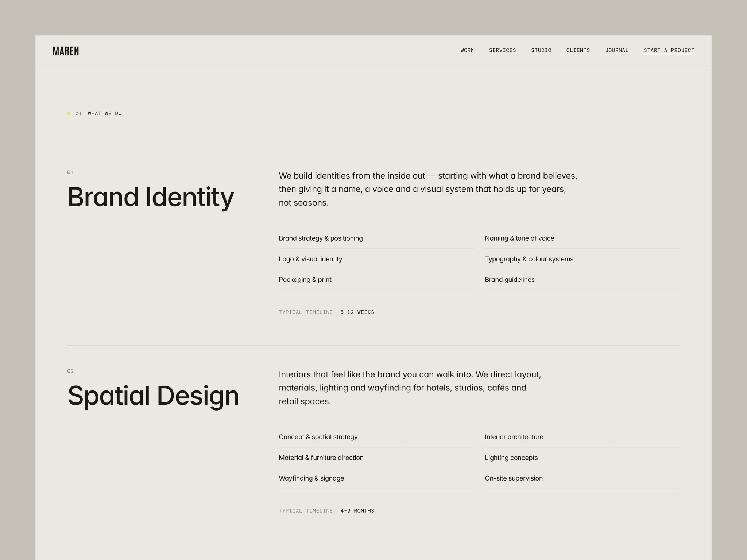The image size is (747, 560).
Task: Open the Work nav item
Action: (x=467, y=50)
